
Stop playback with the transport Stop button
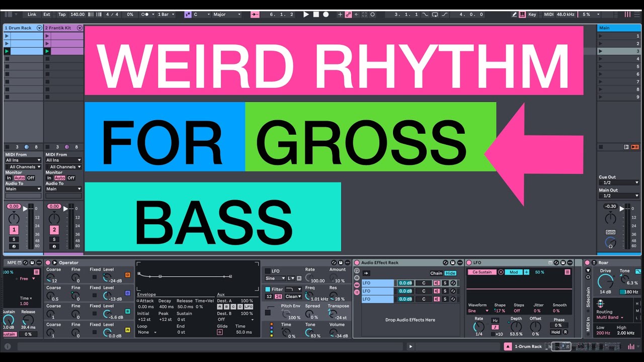[316, 15]
